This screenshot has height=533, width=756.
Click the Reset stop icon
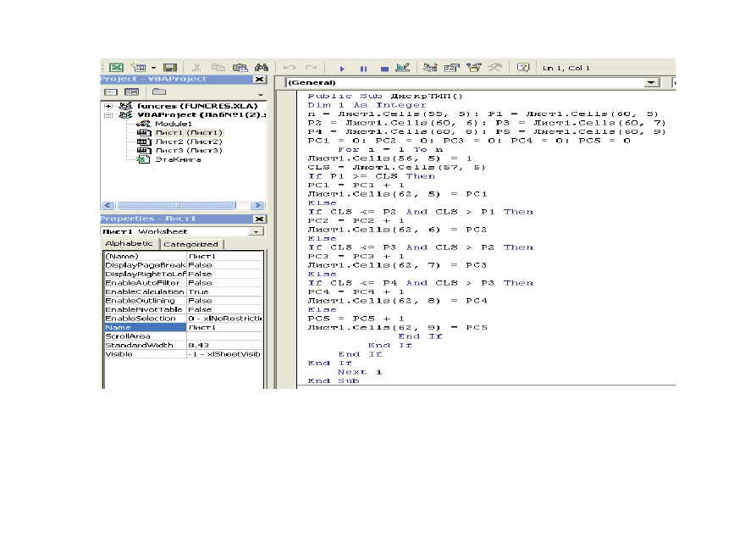tap(384, 69)
